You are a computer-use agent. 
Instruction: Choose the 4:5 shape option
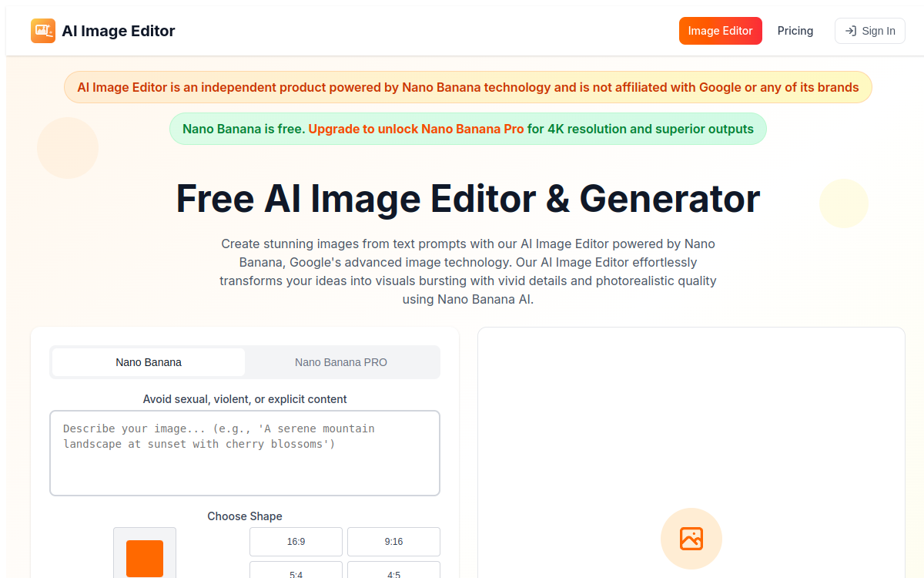click(393, 570)
